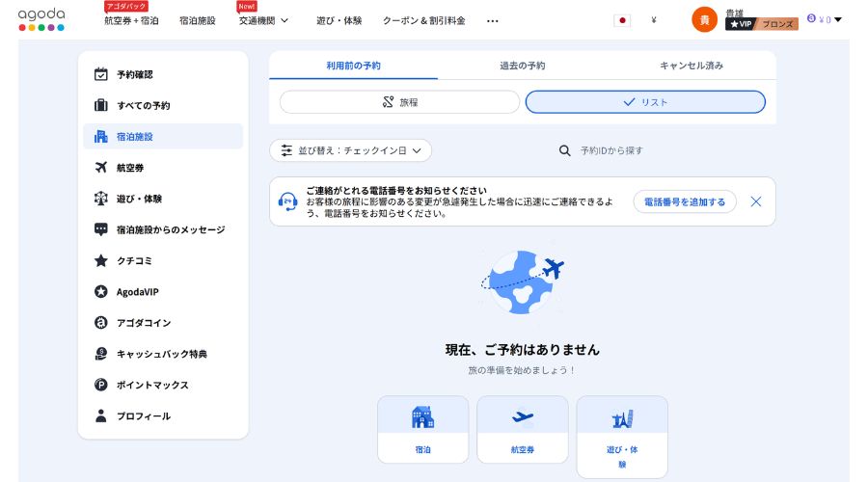
Task: Click the sort sliders icon
Action: (x=286, y=150)
